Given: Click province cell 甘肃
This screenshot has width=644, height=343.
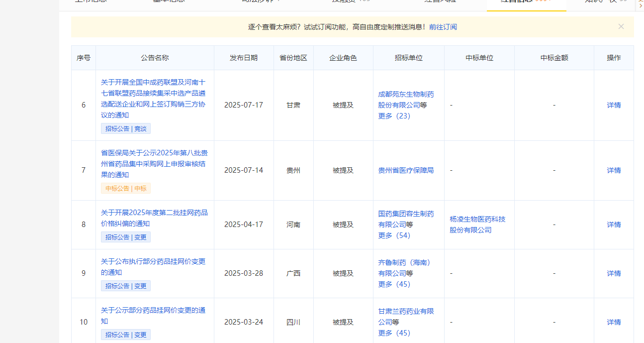Looking at the screenshot, I should pyautogui.click(x=293, y=105).
